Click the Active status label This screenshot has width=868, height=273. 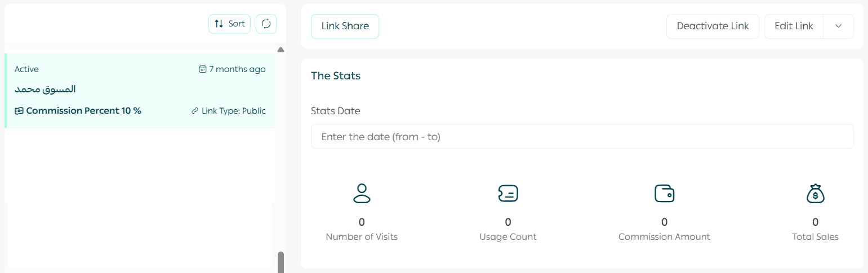click(x=26, y=69)
